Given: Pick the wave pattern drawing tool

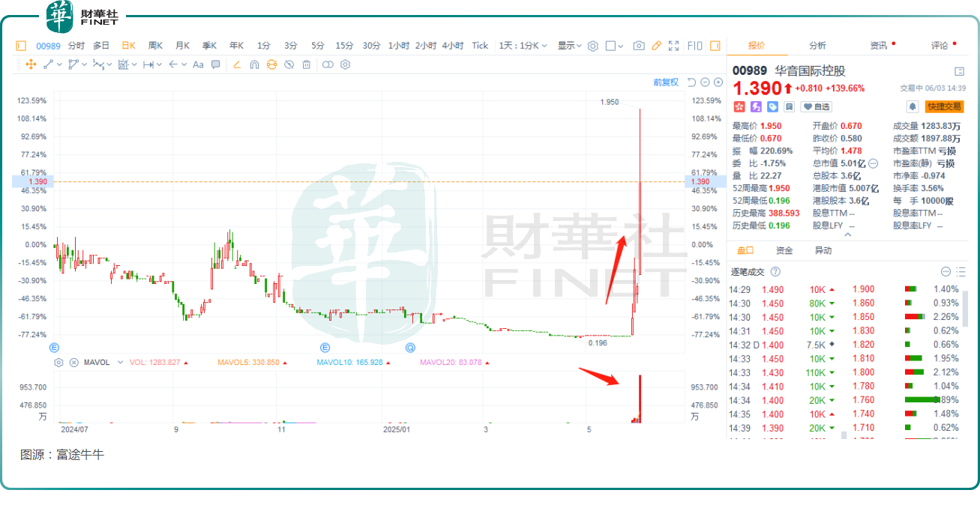Looking at the screenshot, I should coord(98,64).
